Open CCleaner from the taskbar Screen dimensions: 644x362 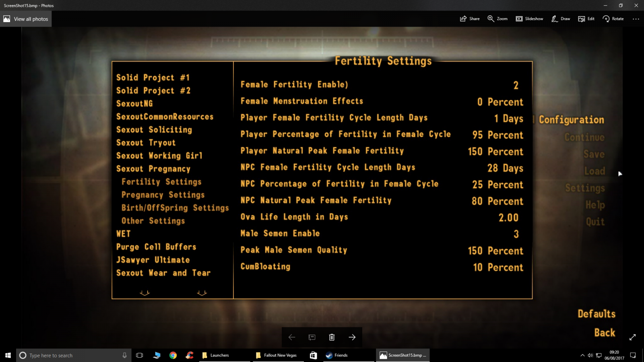pos(190,355)
